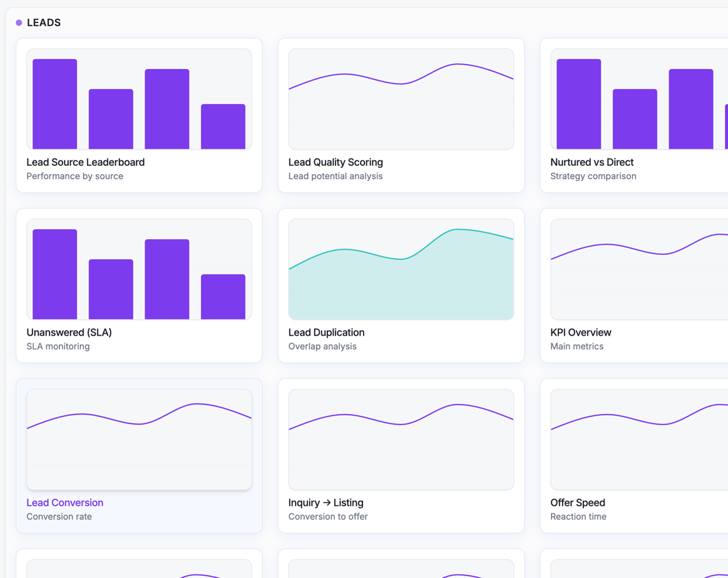Click the LEADS section header
The image size is (728, 578).
point(43,22)
